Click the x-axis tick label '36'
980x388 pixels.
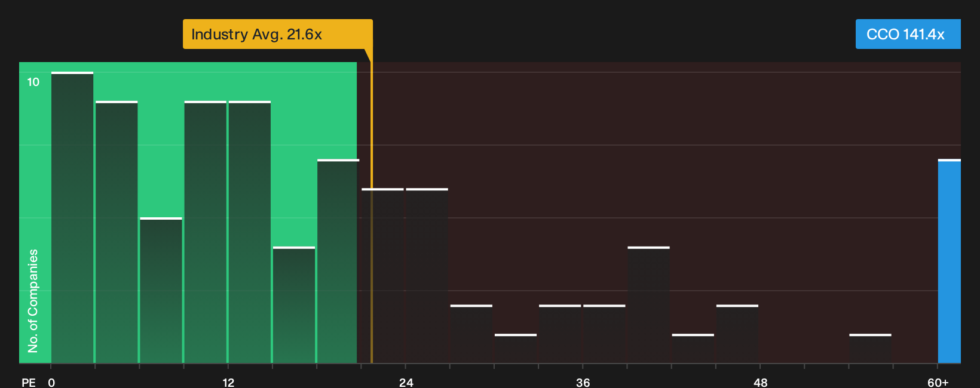point(583,383)
